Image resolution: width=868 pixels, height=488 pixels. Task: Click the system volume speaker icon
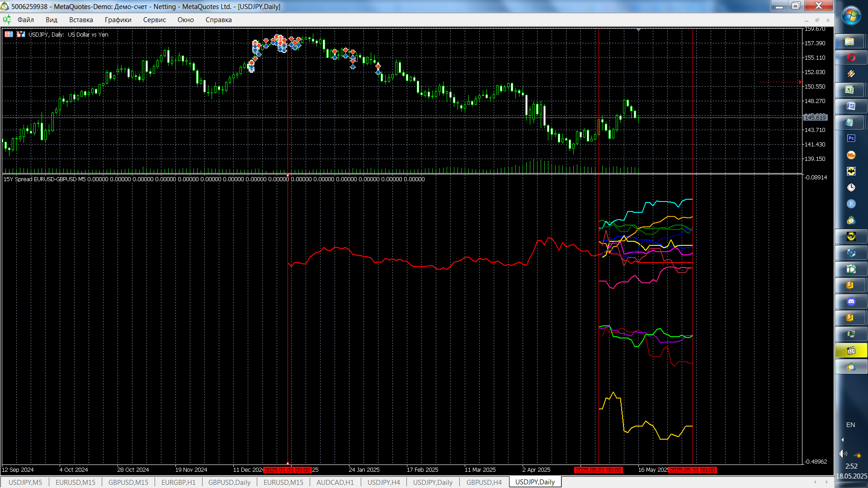(843, 454)
